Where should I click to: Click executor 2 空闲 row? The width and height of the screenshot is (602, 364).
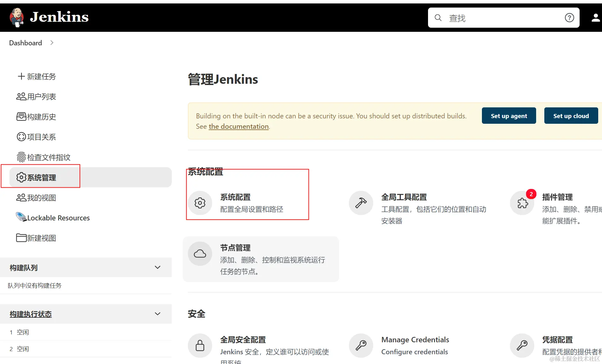click(x=86, y=349)
